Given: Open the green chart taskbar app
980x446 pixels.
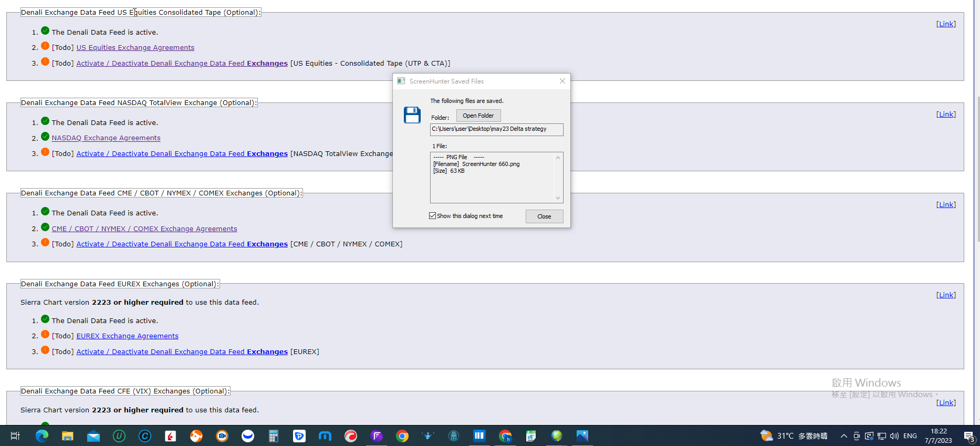Looking at the screenshot, I should [x=531, y=435].
